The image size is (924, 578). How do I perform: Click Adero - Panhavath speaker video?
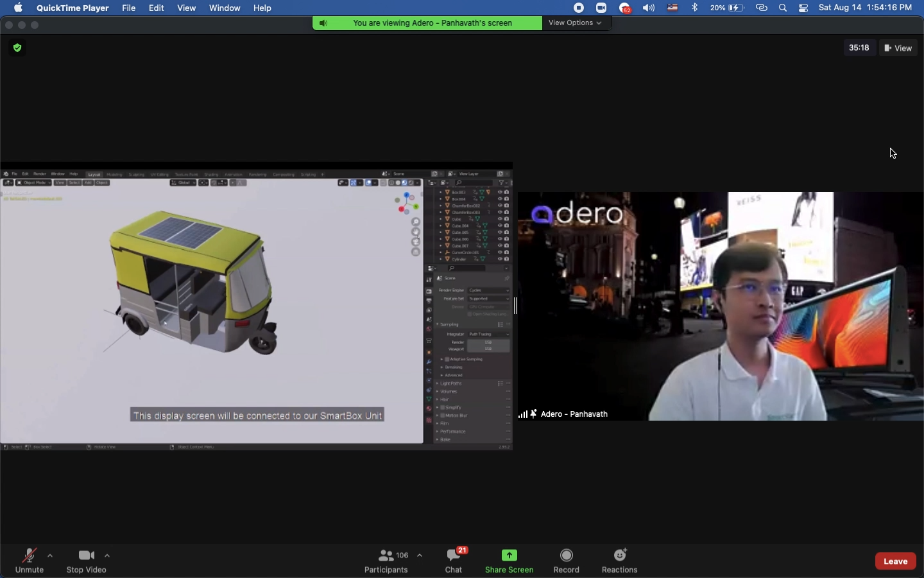coord(721,306)
